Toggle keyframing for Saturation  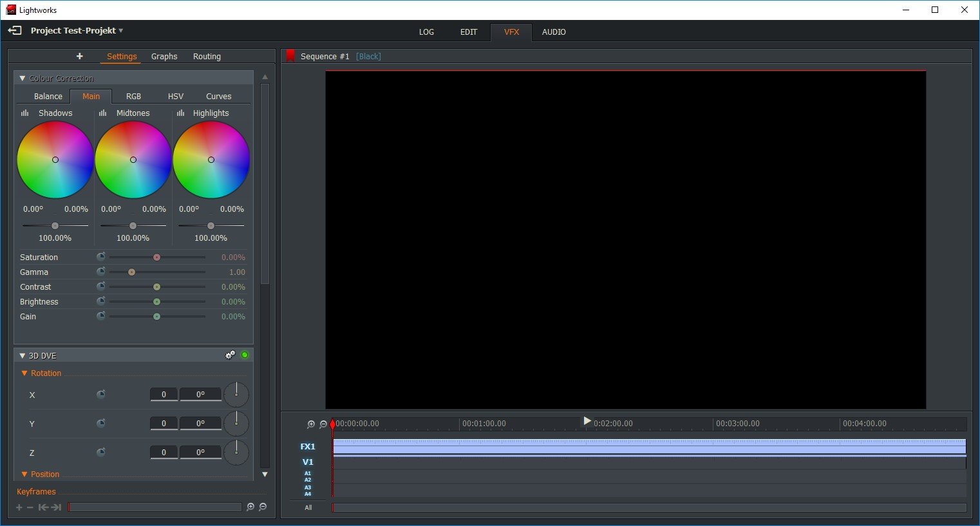pos(100,257)
